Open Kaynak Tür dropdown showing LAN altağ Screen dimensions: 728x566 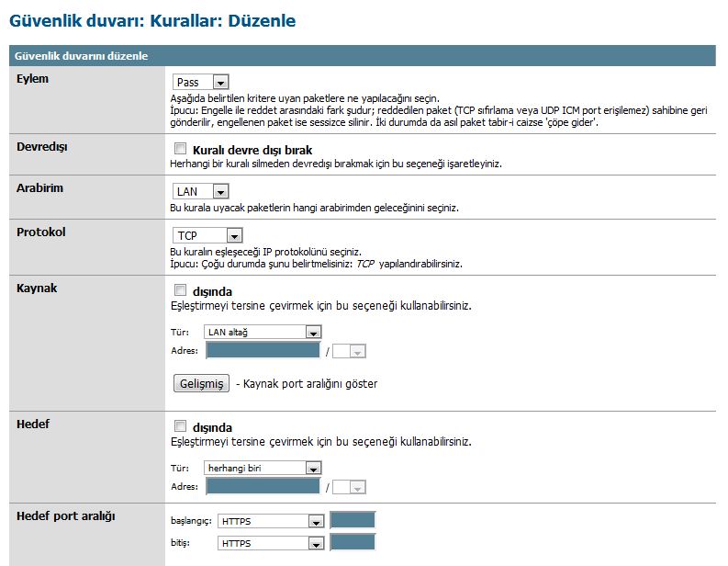click(x=263, y=332)
